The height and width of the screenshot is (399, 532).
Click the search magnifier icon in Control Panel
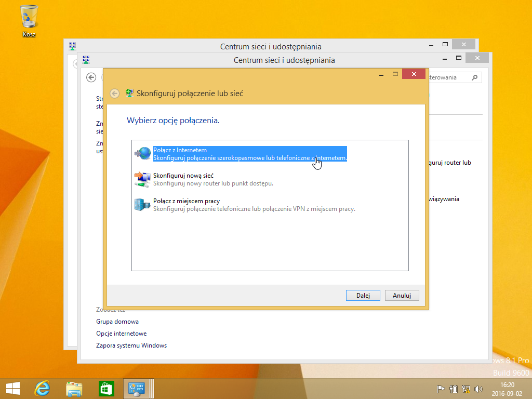pyautogui.click(x=475, y=77)
